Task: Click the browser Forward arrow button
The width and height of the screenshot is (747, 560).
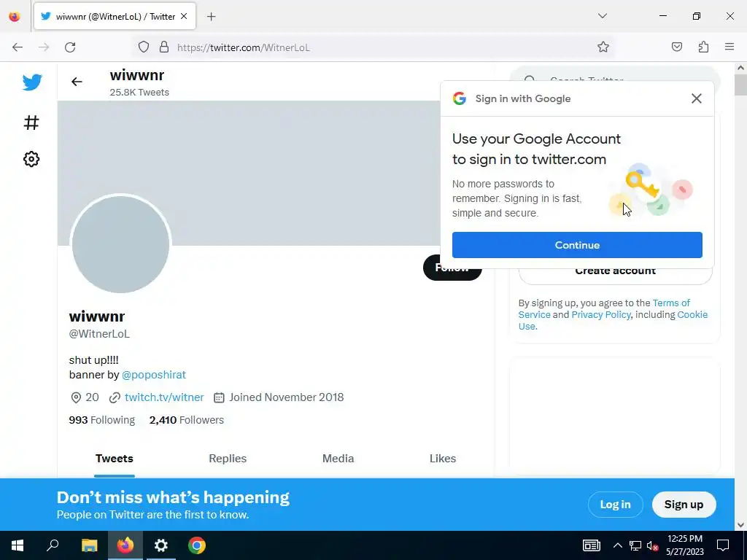Action: tap(44, 47)
